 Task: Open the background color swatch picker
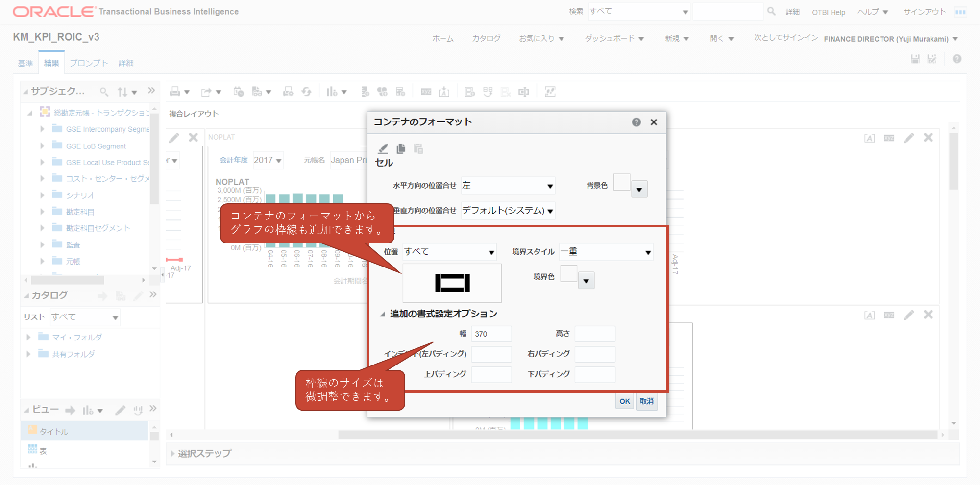point(639,189)
